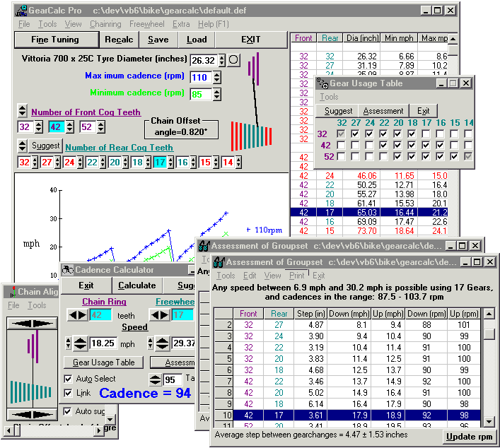The width and height of the screenshot is (500, 448).
Task: Click up-down arrow beside Front Cog Teeth label
Action: [x=23, y=110]
